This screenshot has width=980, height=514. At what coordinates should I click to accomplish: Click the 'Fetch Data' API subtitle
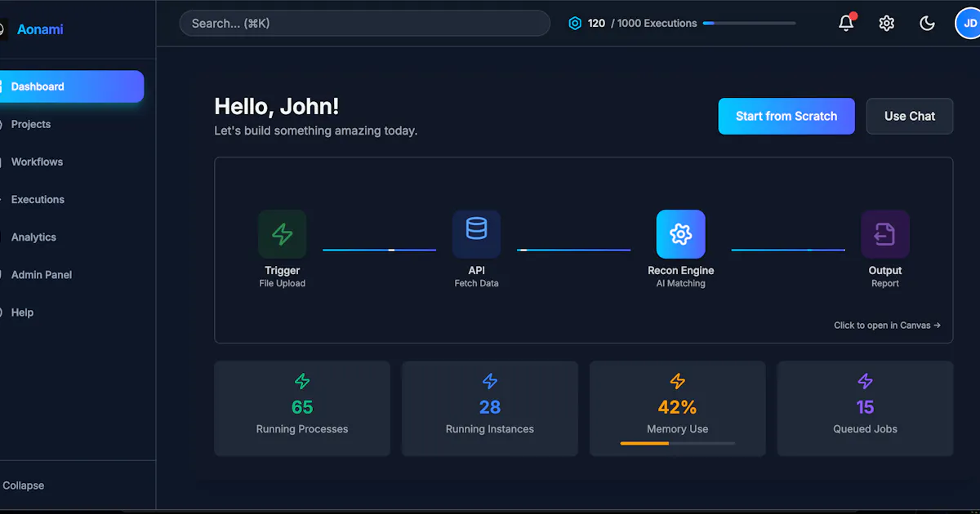point(476,283)
